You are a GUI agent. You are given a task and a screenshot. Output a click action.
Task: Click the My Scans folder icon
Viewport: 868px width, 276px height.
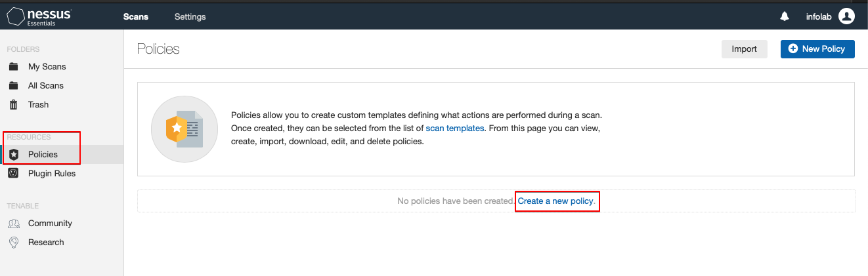pyautogui.click(x=13, y=67)
